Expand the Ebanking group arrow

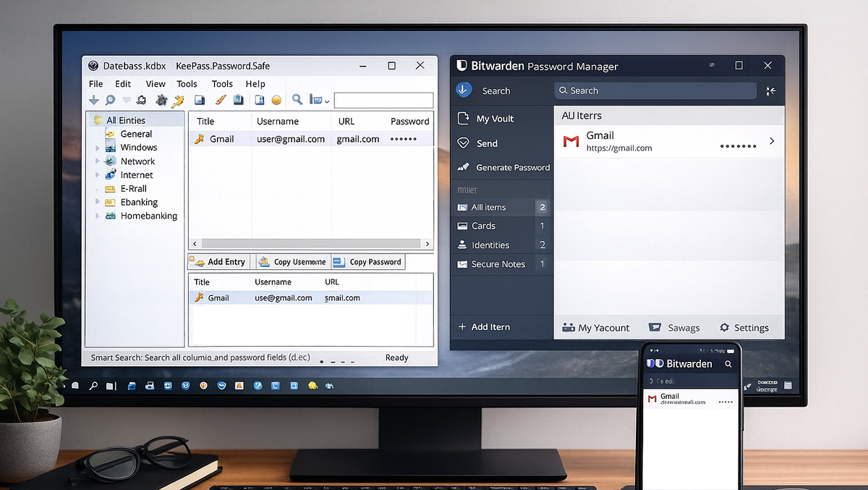pos(98,203)
